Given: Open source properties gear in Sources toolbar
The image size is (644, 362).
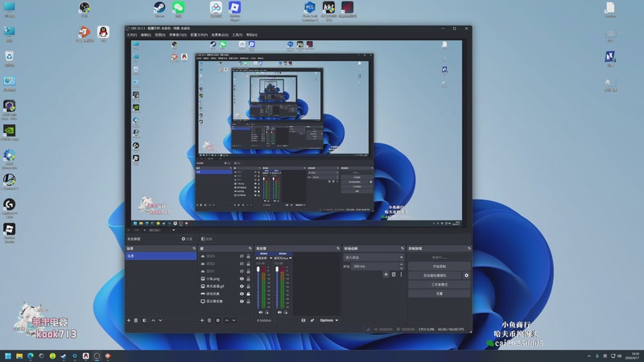Looking at the screenshot, I should [218, 320].
